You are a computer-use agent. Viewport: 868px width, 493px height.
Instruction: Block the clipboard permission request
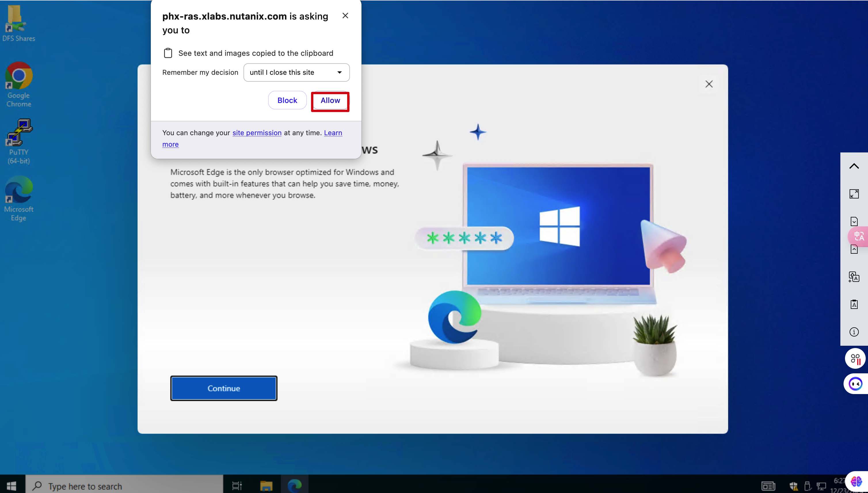(287, 101)
